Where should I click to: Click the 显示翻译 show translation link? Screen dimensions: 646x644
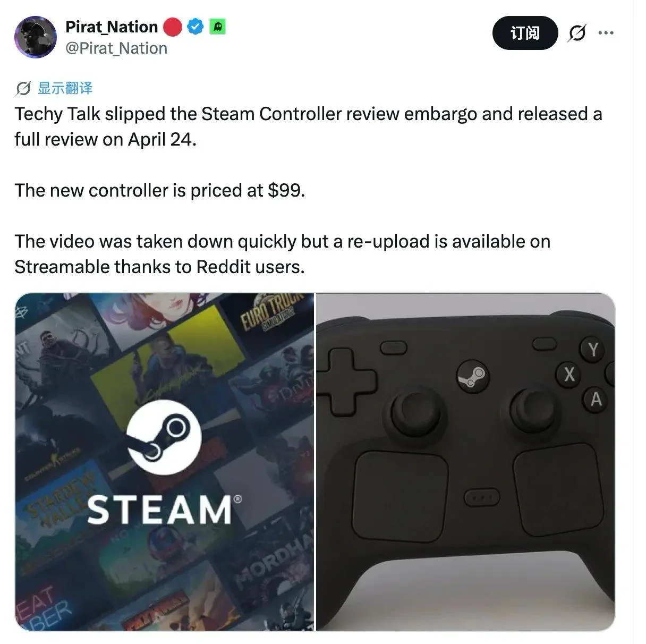pyautogui.click(x=65, y=88)
